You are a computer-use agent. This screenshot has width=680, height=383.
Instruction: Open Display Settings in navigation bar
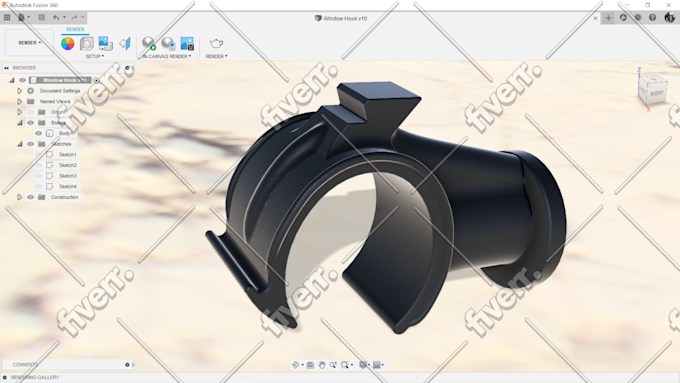[x=363, y=365]
